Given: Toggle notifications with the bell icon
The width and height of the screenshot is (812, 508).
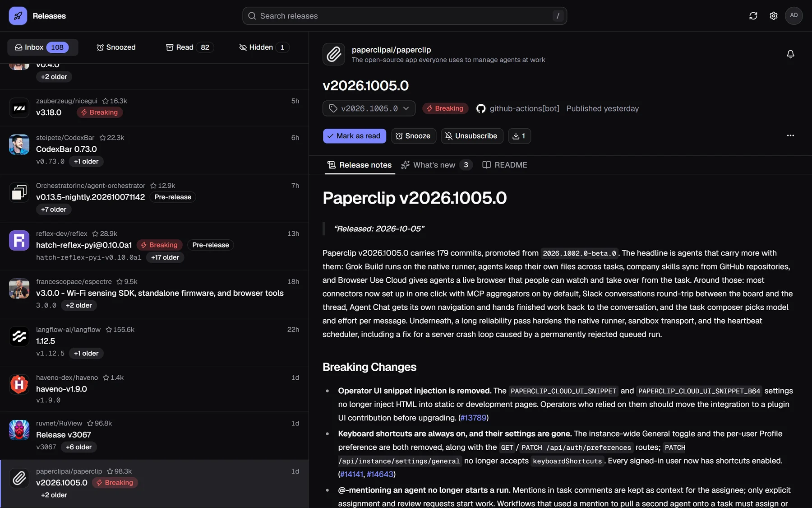Looking at the screenshot, I should pos(790,54).
